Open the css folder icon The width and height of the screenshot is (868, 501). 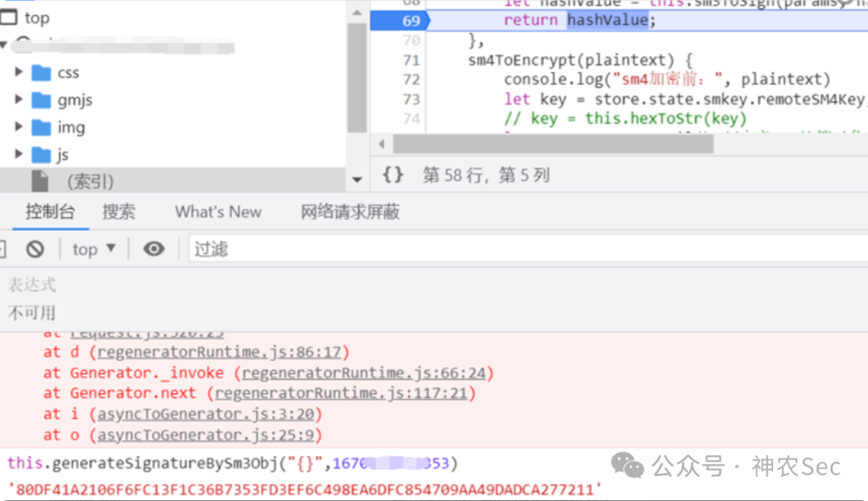(42, 72)
